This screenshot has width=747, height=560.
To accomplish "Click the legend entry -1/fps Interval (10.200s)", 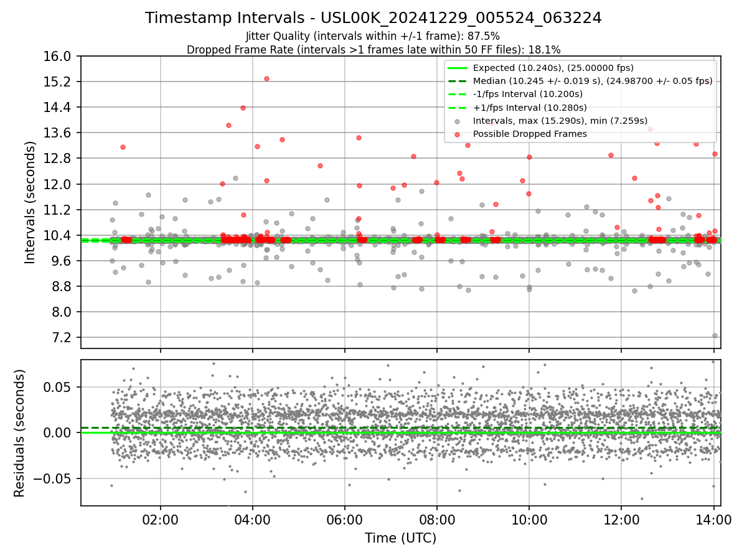I will click(528, 94).
